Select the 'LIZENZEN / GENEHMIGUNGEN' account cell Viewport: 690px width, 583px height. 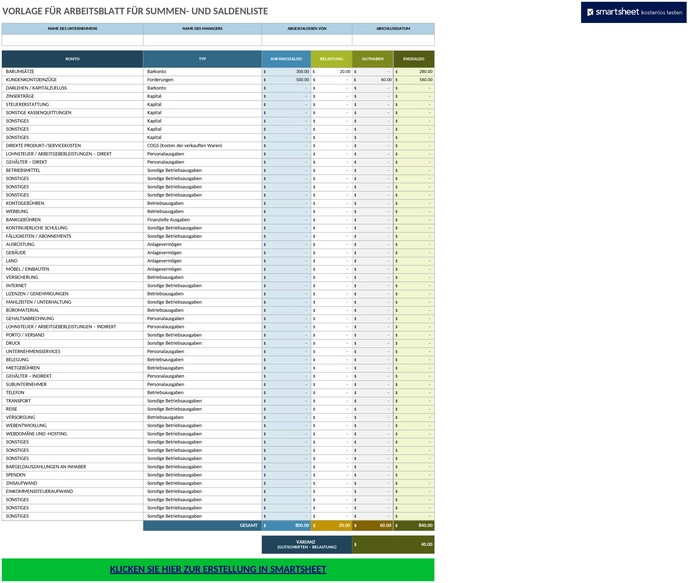[72, 293]
